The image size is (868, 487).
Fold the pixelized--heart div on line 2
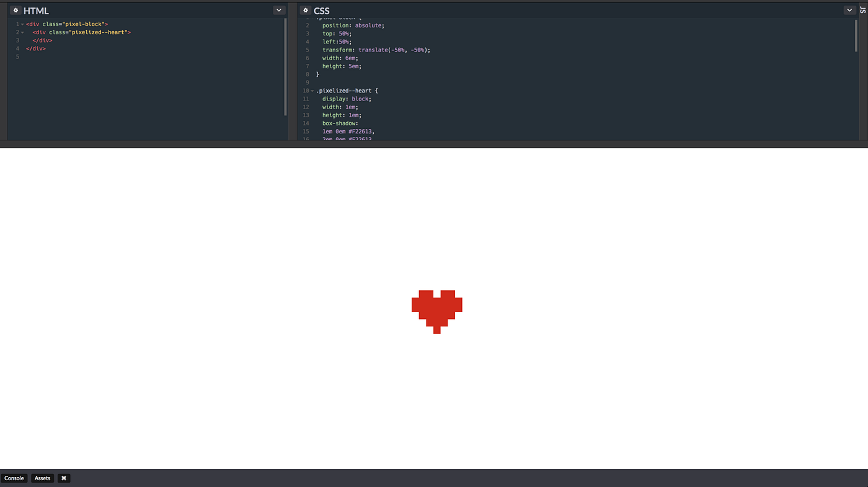(x=21, y=31)
